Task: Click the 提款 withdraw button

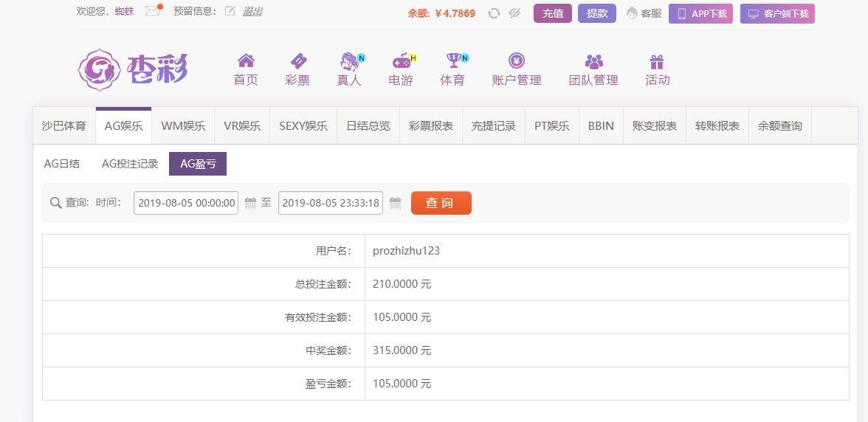Action: [x=596, y=13]
